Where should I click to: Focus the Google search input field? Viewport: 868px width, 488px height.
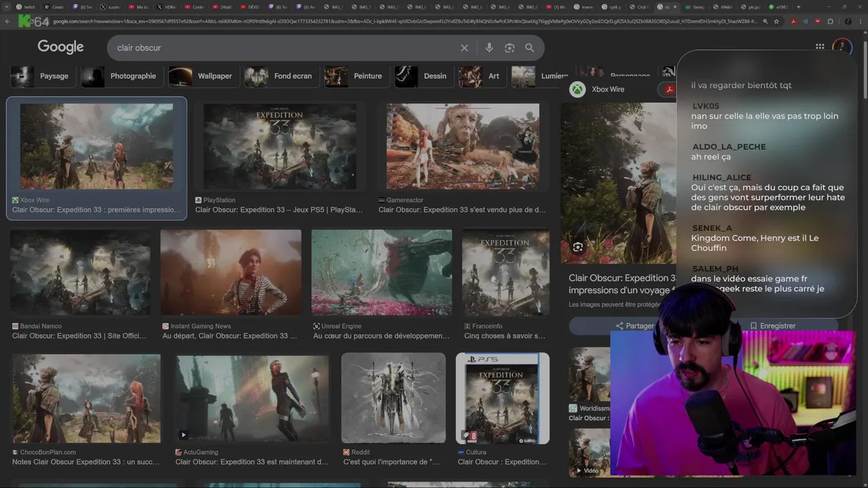[285, 48]
